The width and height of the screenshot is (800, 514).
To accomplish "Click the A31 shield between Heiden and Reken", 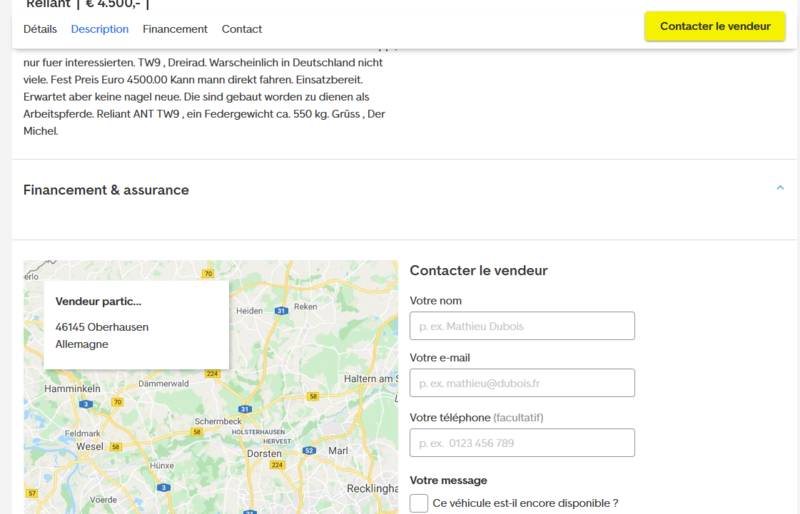I will click(x=282, y=311).
